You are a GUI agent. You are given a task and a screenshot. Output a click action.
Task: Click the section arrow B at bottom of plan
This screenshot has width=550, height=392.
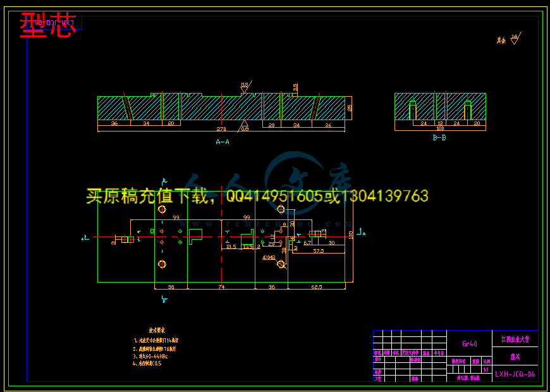(164, 299)
